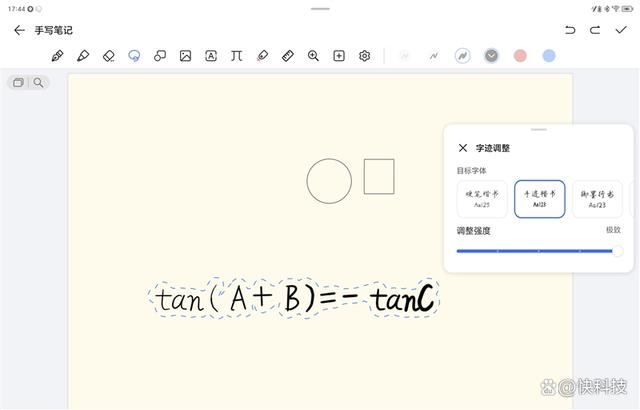Screen dimensions: 640x410
Task: Confirm note with the checkmark button
Action: pyautogui.click(x=621, y=30)
